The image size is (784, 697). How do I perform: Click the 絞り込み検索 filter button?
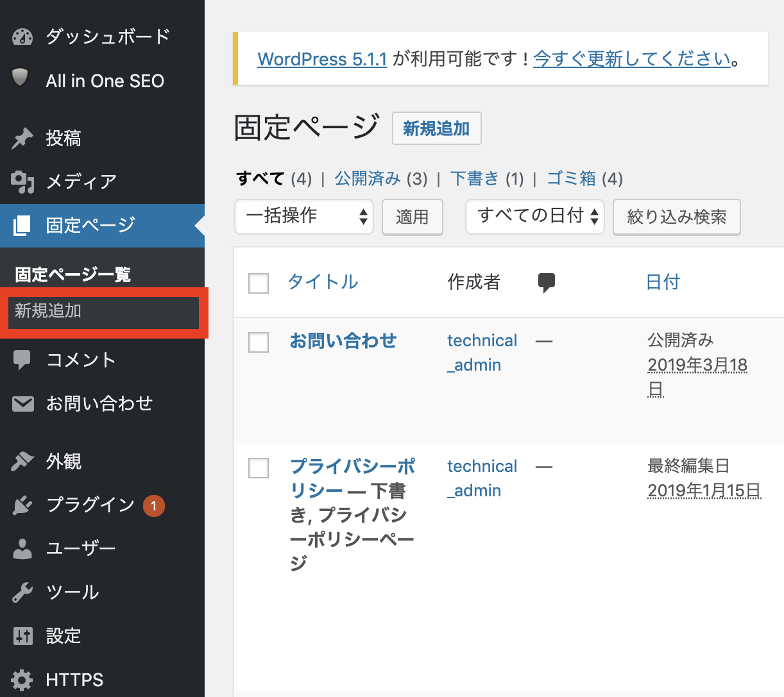tap(677, 217)
